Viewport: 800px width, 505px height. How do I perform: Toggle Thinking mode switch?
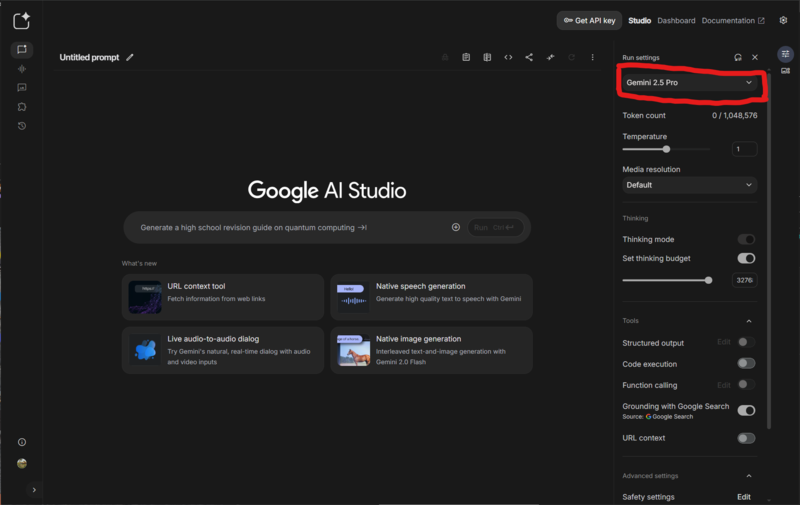(746, 239)
